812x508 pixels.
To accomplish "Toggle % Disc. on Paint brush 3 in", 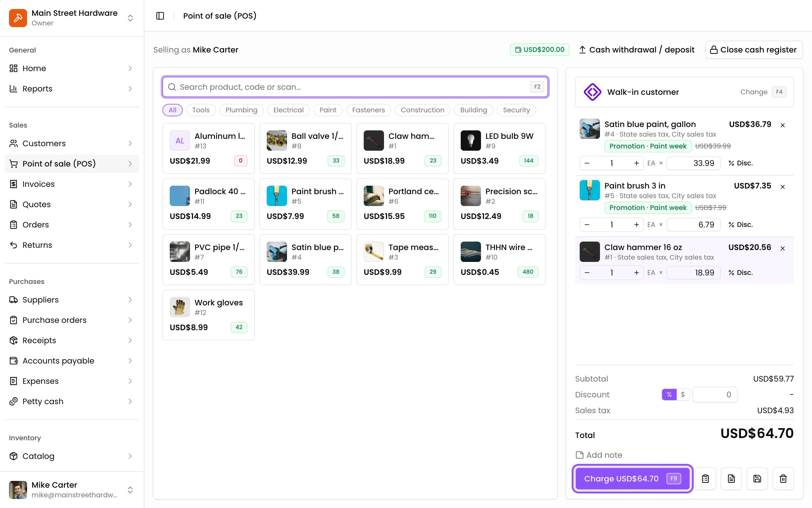I will click(x=740, y=224).
